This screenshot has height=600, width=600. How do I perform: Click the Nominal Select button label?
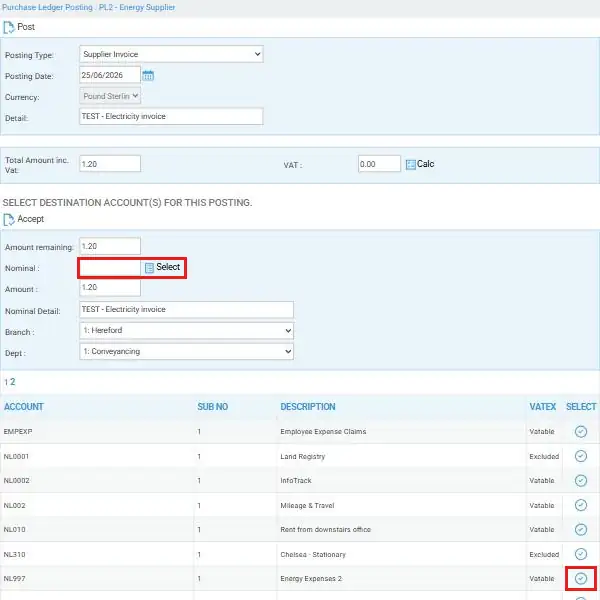point(168,267)
